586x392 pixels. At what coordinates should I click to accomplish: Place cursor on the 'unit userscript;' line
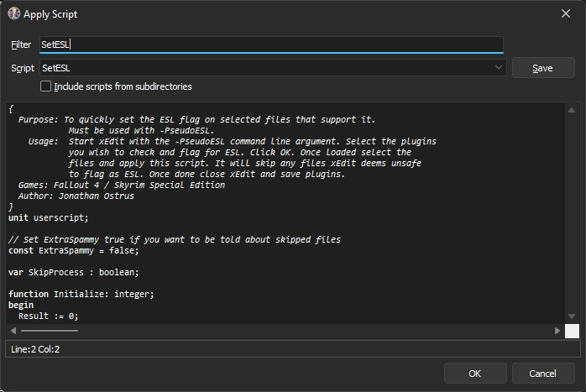click(49, 217)
